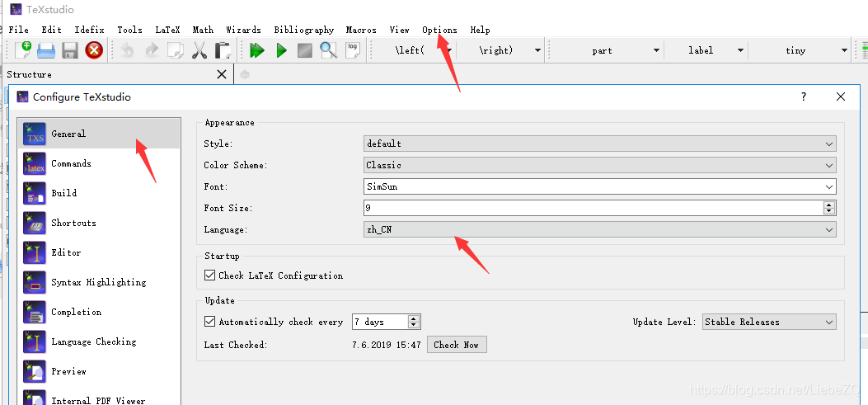This screenshot has height=405, width=868.
Task: Open the Math menu
Action: [203, 30]
